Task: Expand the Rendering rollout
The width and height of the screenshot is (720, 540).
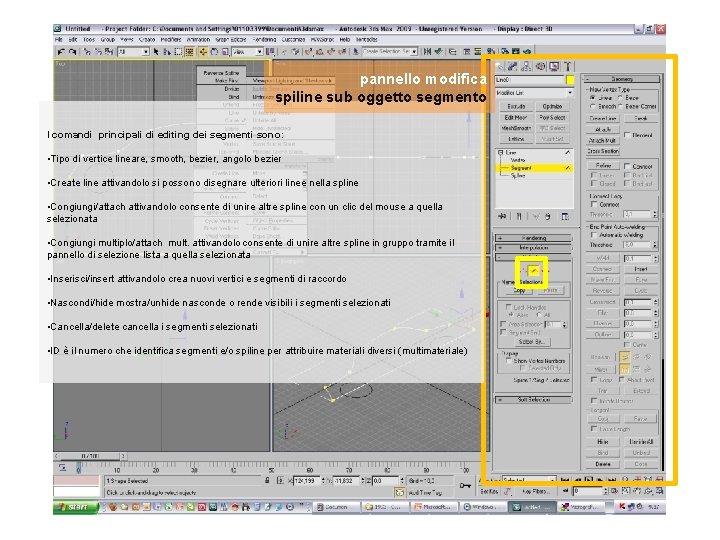Action: (534, 238)
